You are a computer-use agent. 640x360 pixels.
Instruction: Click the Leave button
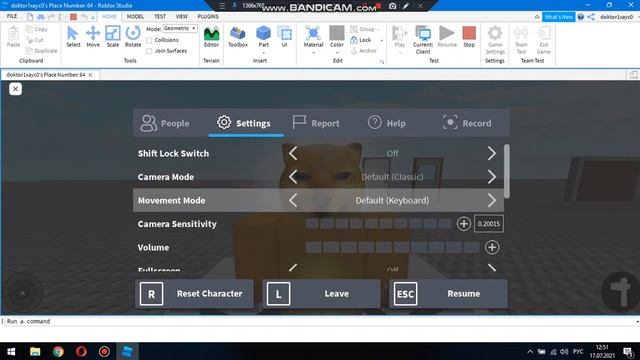pos(321,293)
